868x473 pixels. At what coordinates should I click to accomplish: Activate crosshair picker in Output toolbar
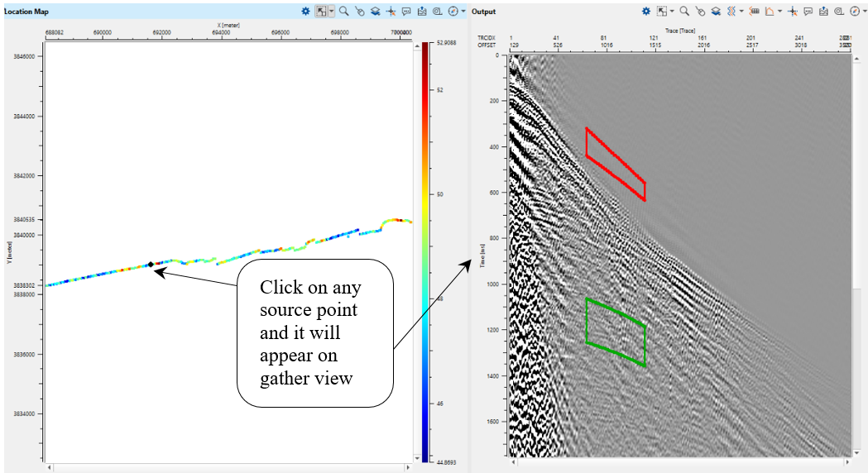click(792, 12)
